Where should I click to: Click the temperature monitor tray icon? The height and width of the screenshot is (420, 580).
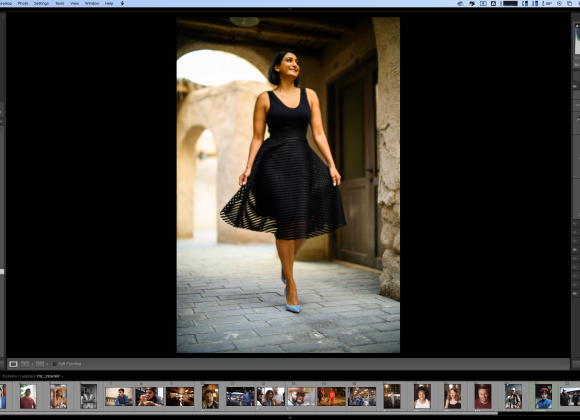(547, 3)
